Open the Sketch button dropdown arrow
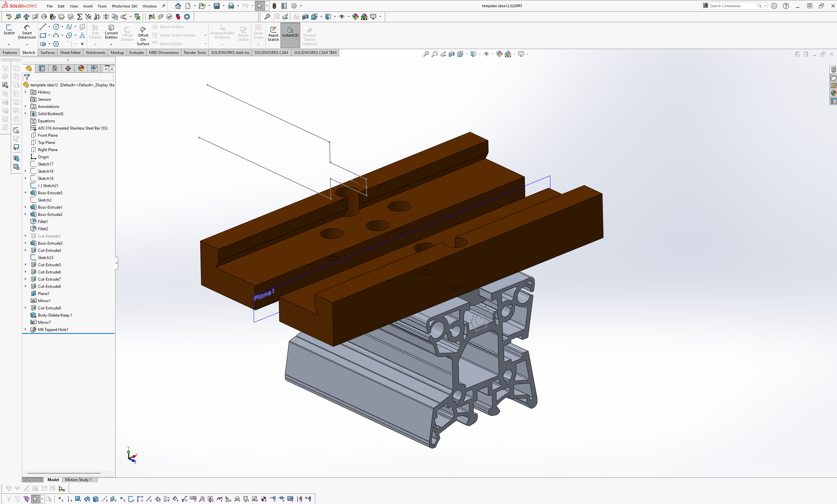The width and height of the screenshot is (837, 504). (9, 44)
